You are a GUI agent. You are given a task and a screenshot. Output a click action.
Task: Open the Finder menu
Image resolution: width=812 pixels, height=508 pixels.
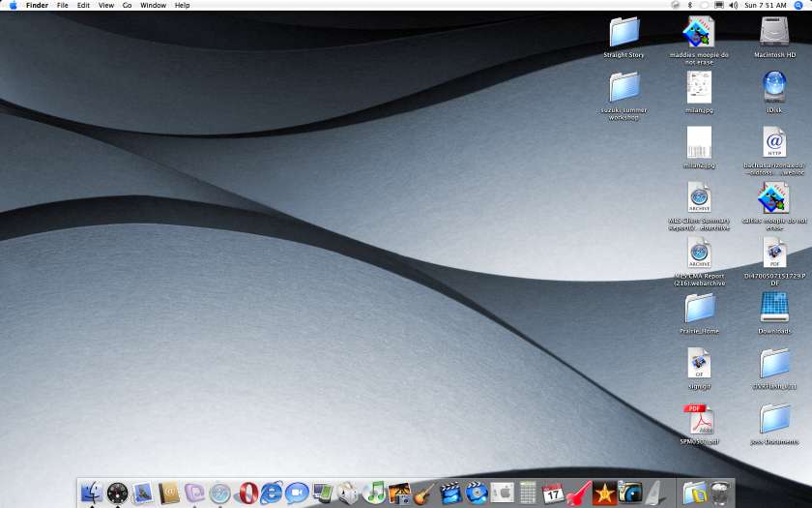click(x=37, y=5)
